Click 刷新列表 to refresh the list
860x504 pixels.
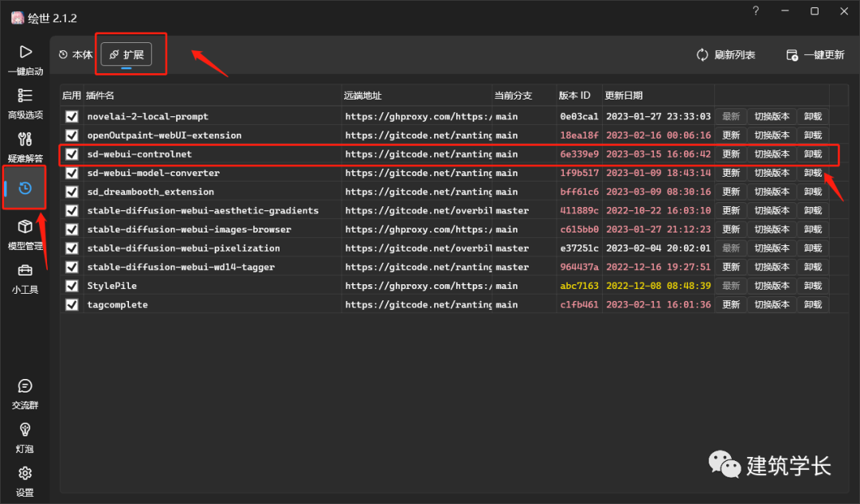click(726, 55)
